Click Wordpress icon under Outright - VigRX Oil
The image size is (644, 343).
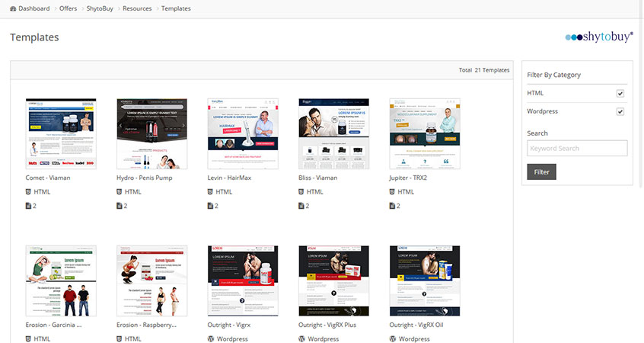click(393, 339)
